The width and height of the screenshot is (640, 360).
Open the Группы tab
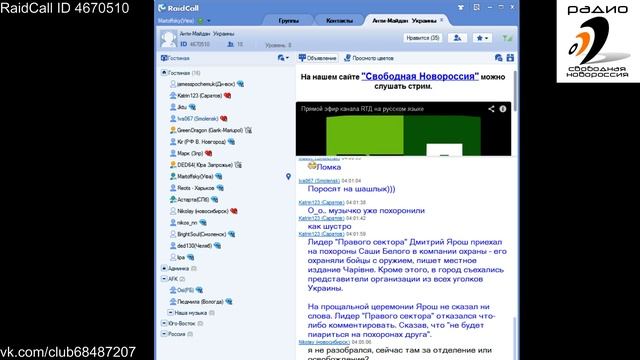pos(288,20)
